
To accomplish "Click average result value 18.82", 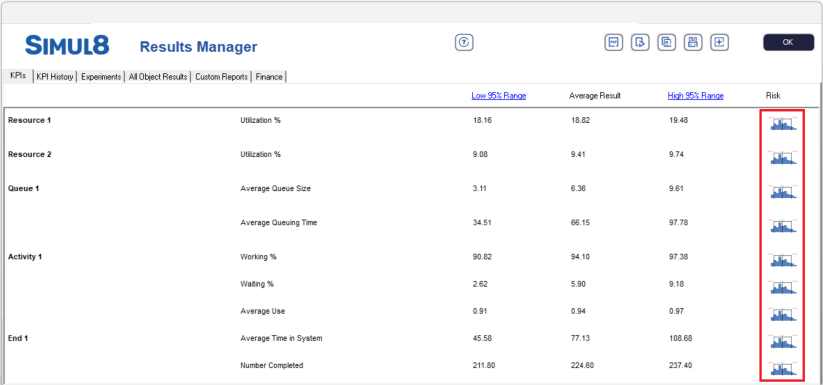I will coord(581,120).
